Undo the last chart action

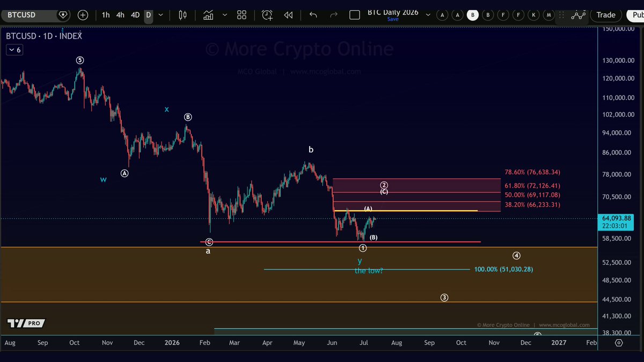[314, 15]
